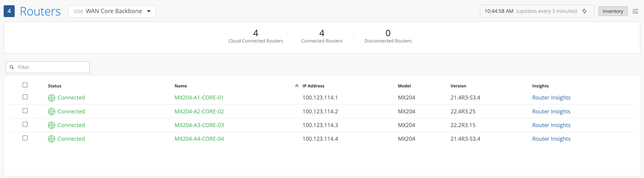The width and height of the screenshot is (644, 178).
Task: Click the sort arrow icon beside IP Address
Action: tap(297, 86)
